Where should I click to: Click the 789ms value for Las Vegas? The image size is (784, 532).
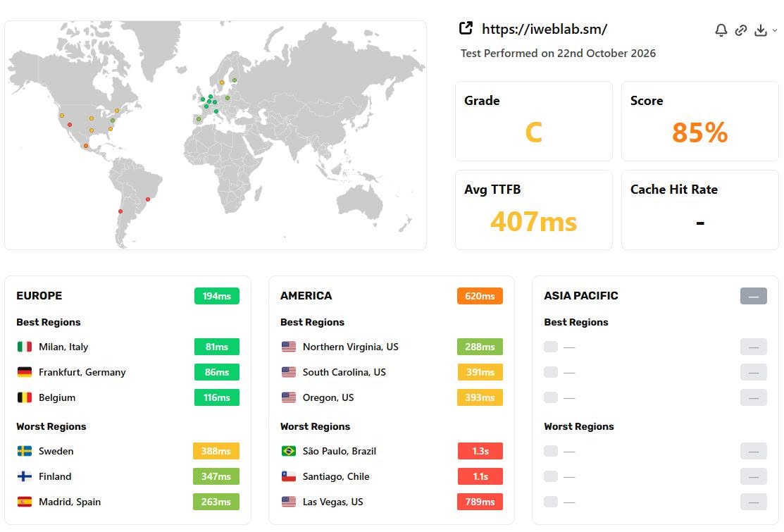point(480,502)
